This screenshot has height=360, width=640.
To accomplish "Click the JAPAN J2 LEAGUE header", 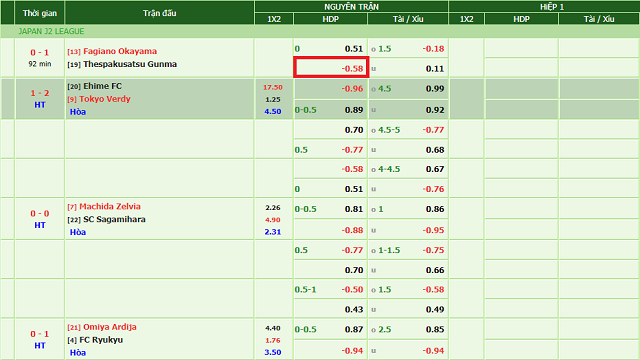I will pos(51,31).
